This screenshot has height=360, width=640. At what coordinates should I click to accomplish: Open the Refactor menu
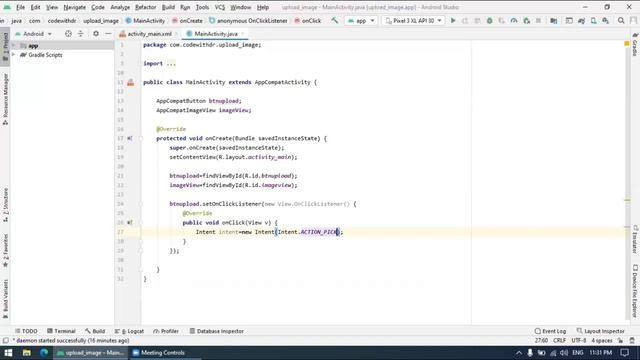(146, 7)
